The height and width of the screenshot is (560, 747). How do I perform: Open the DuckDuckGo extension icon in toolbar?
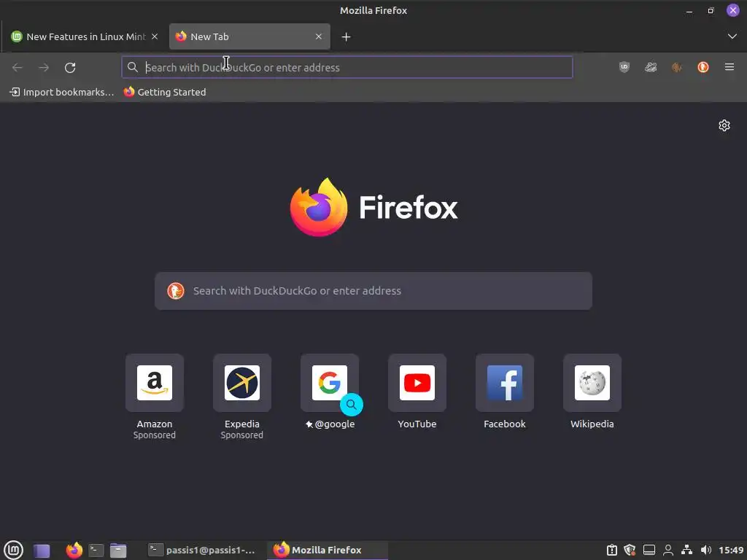coord(703,67)
